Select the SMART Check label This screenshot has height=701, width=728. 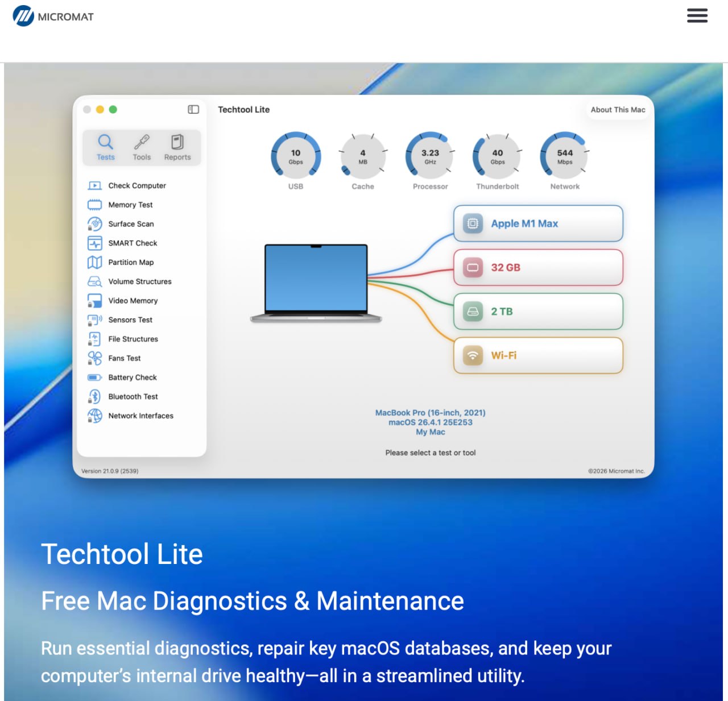(133, 243)
